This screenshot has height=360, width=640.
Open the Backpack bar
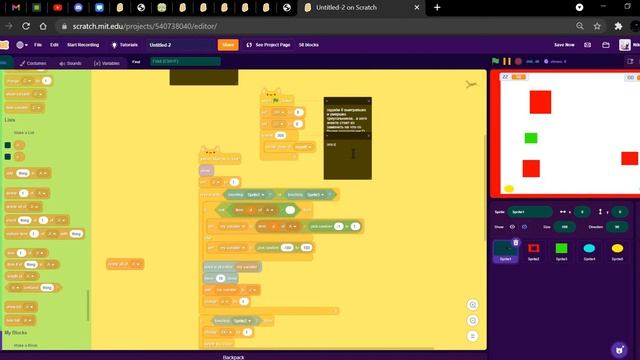pos(233,357)
